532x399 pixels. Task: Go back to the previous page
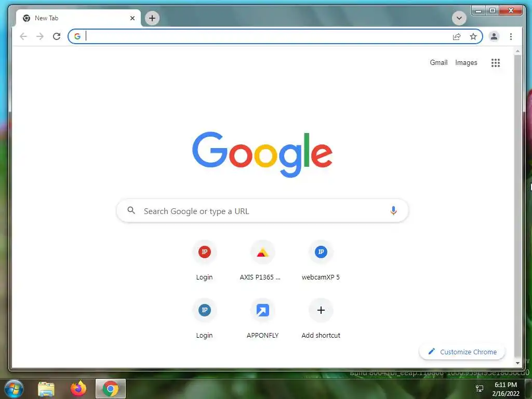(x=23, y=36)
